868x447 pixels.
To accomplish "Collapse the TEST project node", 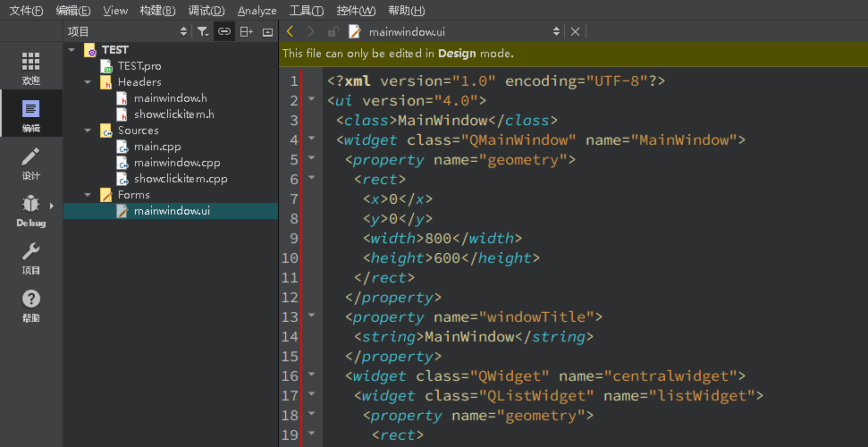I will (72, 50).
